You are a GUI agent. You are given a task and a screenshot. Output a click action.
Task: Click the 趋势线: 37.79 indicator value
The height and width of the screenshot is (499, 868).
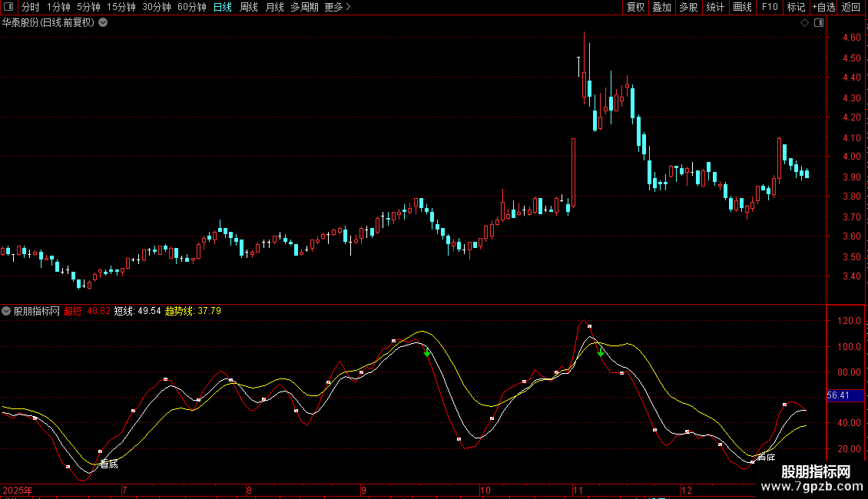(x=194, y=311)
